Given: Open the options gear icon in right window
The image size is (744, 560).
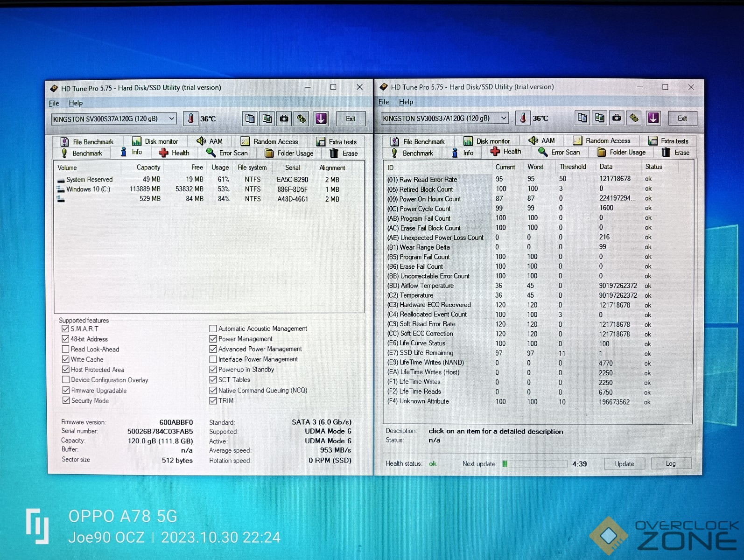Looking at the screenshot, I should pyautogui.click(x=634, y=118).
